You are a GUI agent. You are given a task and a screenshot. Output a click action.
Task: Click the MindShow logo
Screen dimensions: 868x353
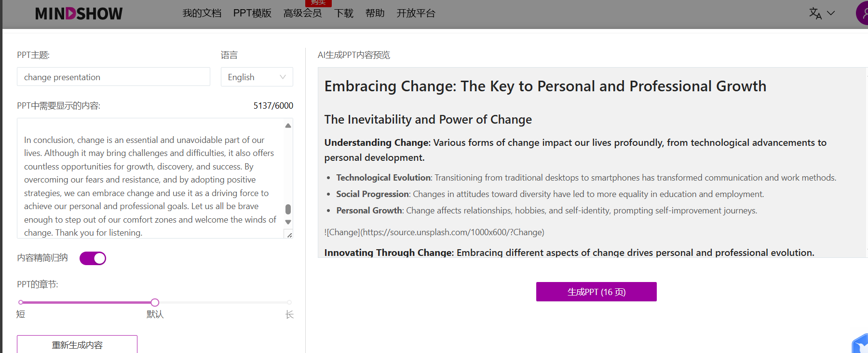79,14
